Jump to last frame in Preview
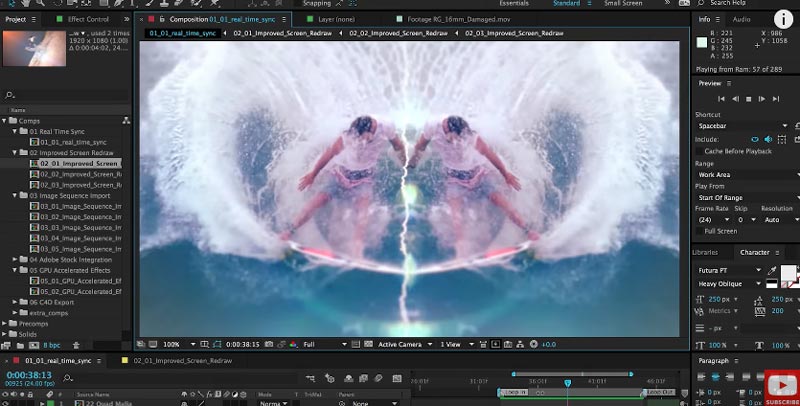 pos(776,99)
